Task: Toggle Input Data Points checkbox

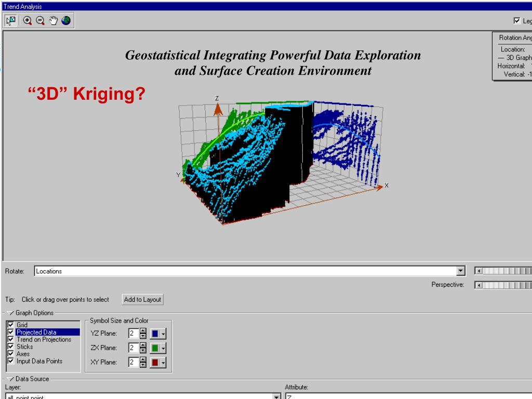Action: pyautogui.click(x=10, y=361)
